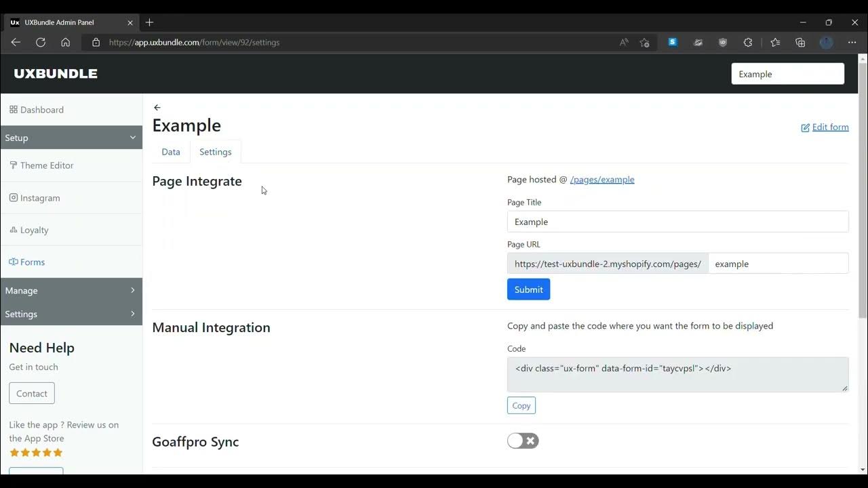Open the blue S extension icon
This screenshot has height=488, width=868.
[x=673, y=42]
